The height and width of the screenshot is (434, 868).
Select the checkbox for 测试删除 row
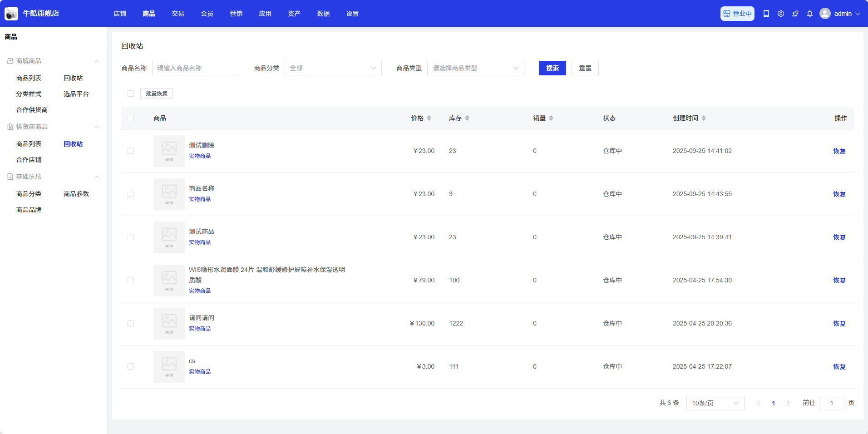(x=131, y=151)
